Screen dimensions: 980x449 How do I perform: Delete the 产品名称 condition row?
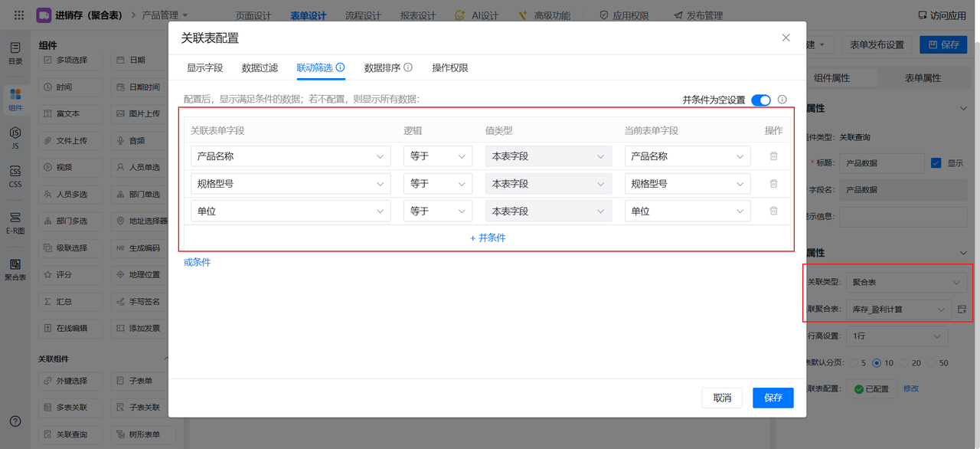[773, 156]
